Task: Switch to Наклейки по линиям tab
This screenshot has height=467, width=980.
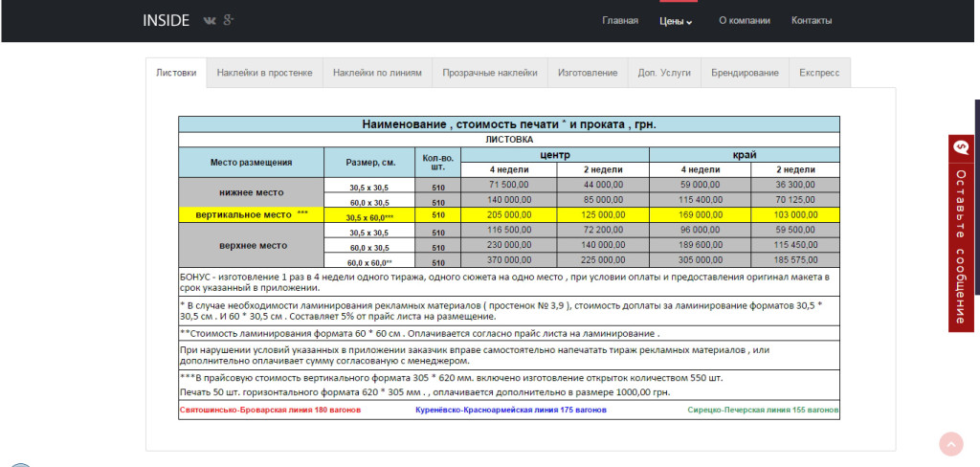Action: (x=376, y=73)
